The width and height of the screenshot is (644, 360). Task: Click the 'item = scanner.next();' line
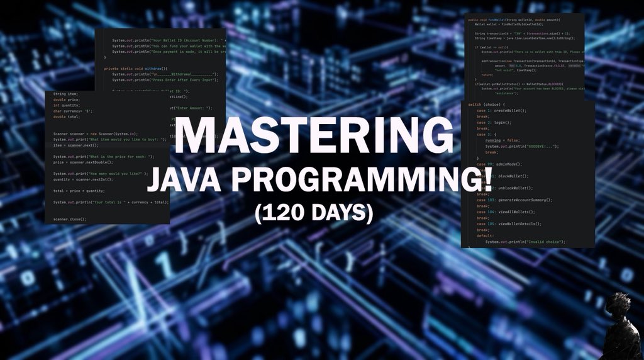click(76, 145)
